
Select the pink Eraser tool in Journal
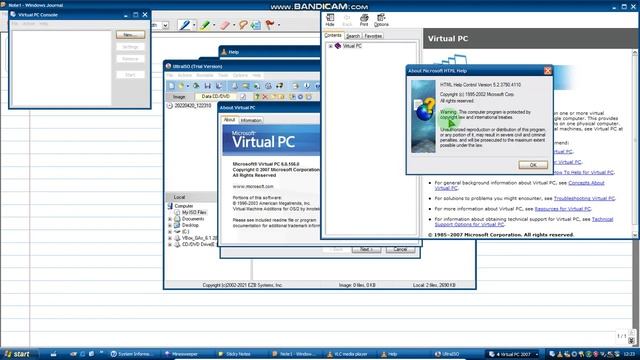point(225,25)
